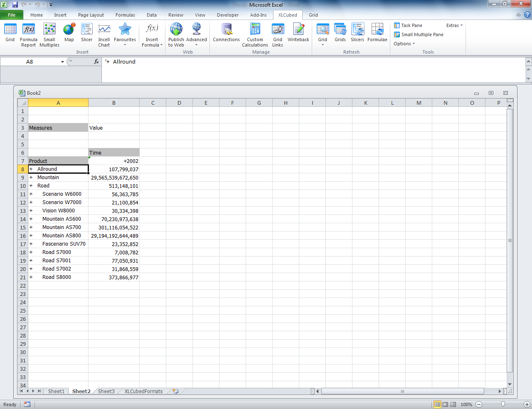Zoom out with the minus button
532x409 pixels.
479,404
